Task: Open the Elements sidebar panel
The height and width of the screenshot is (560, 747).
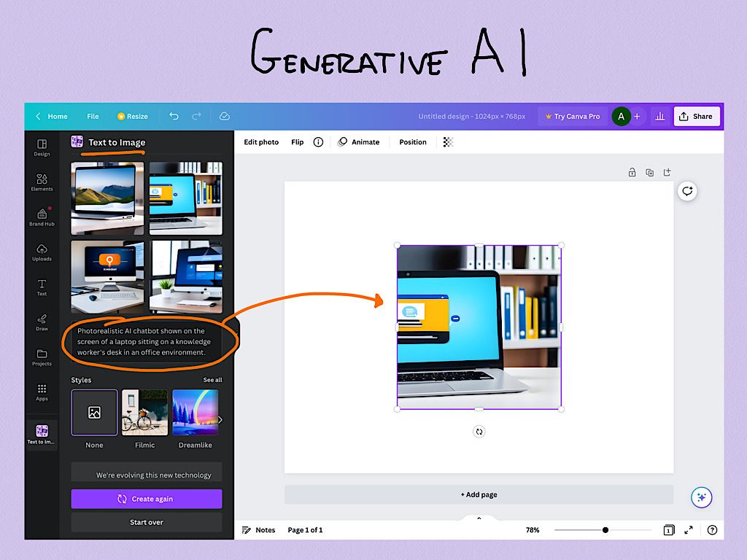Action: point(42,182)
